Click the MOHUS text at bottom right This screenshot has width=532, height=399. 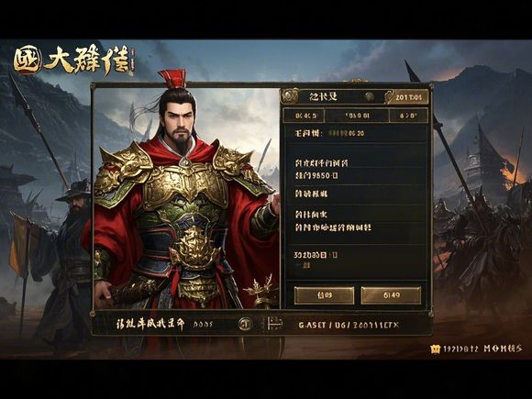pos(503,349)
